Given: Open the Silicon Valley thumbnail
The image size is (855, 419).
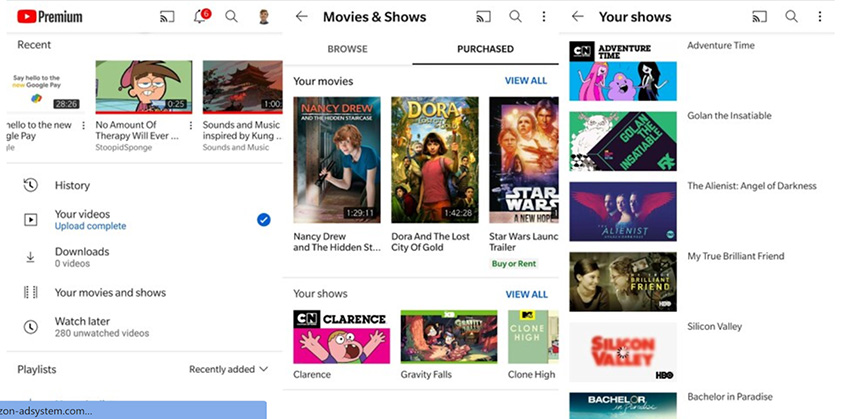Looking at the screenshot, I should tap(623, 352).
